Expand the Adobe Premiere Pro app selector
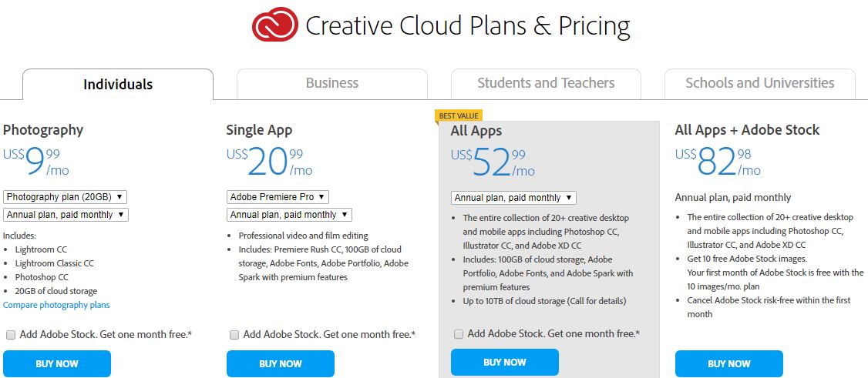868x378 pixels. tap(278, 197)
